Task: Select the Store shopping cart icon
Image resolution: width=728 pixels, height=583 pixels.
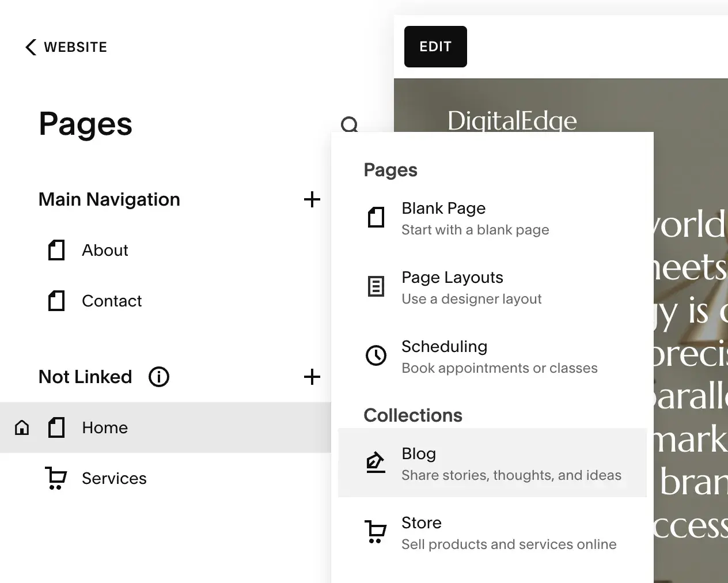Action: tap(376, 532)
